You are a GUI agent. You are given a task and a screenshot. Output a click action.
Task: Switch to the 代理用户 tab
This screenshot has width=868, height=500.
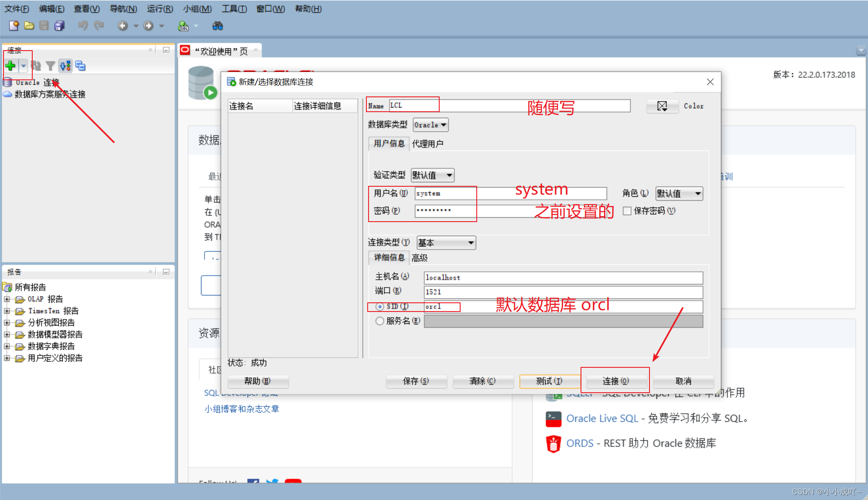[x=427, y=144]
